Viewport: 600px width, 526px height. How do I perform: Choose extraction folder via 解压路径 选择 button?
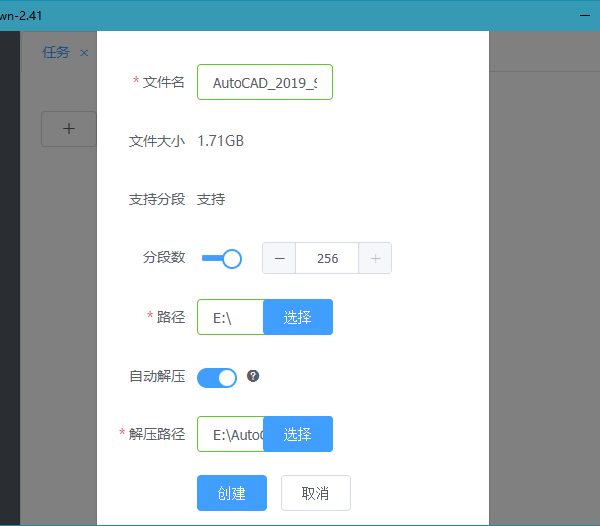click(x=297, y=434)
